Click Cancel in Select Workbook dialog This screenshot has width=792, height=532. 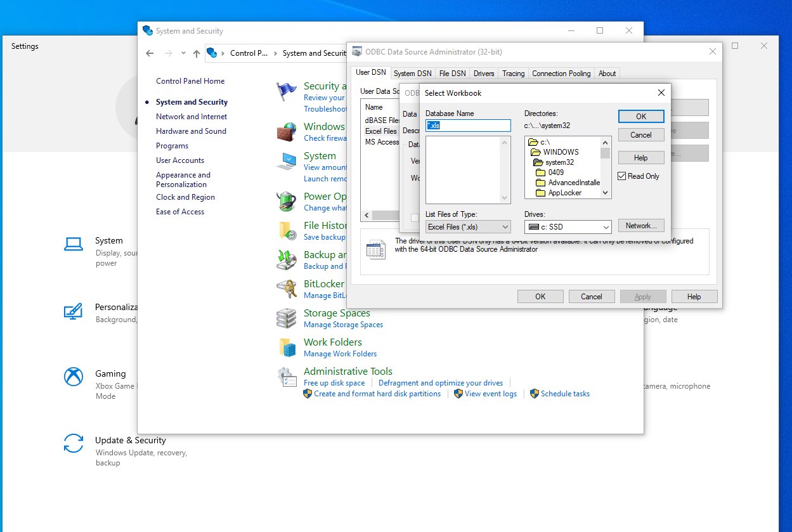point(641,134)
